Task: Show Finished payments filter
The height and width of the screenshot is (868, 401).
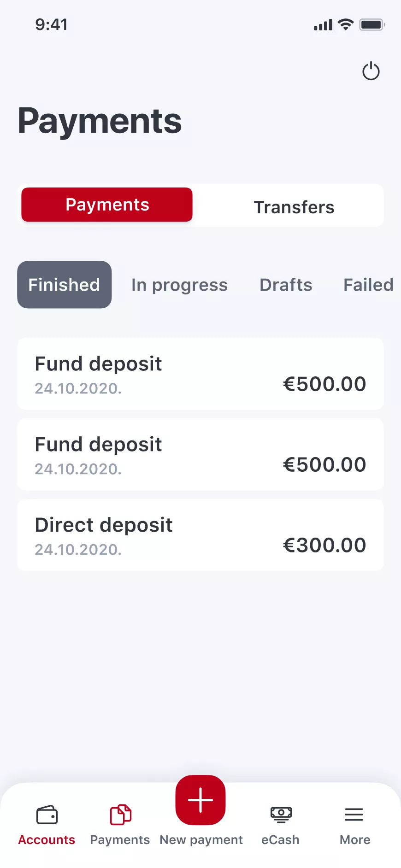Action: tap(65, 285)
